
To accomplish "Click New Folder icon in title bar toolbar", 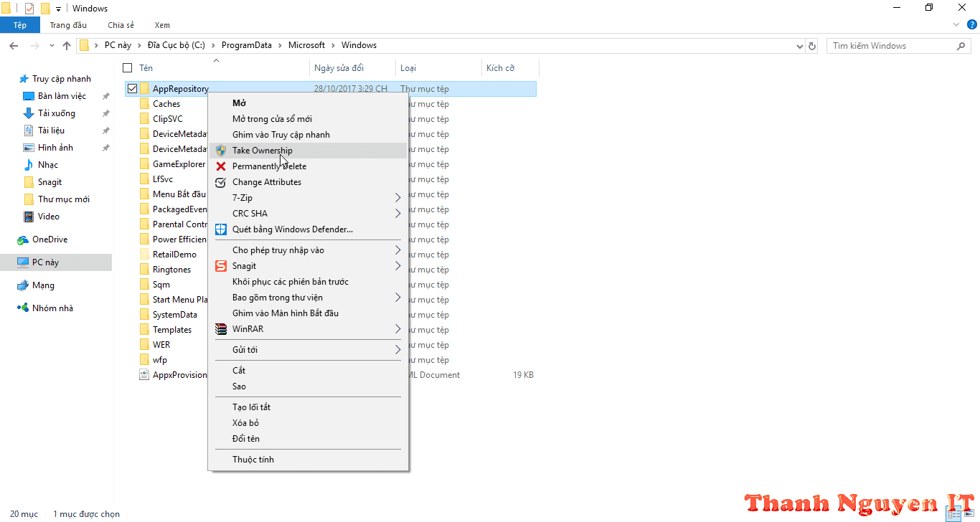I will (45, 8).
